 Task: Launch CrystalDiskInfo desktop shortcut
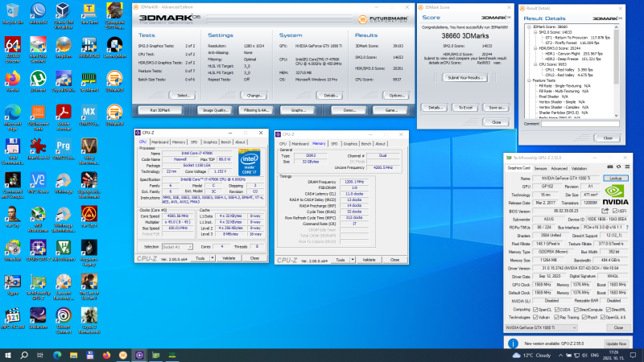tap(64, 81)
